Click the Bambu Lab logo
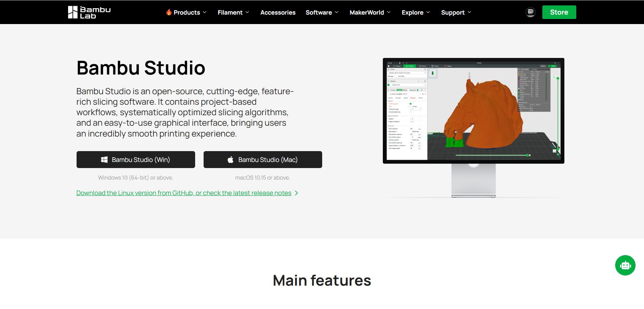 pos(89,12)
